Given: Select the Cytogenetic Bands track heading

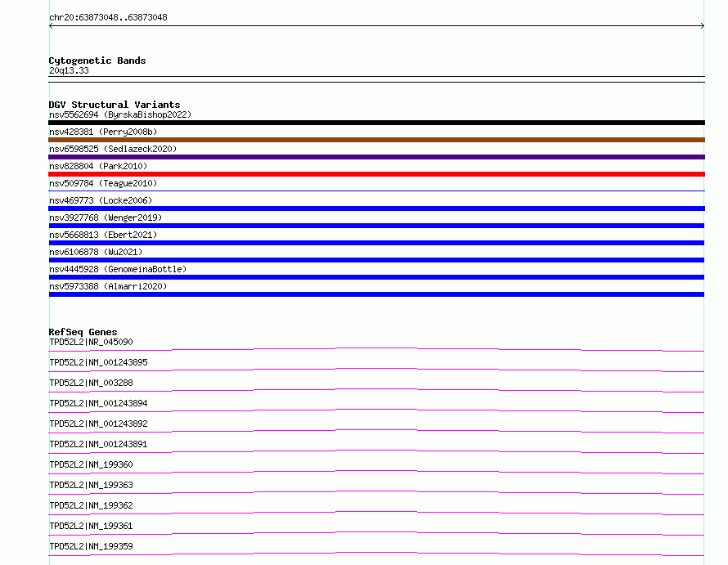Looking at the screenshot, I should coord(97,61).
